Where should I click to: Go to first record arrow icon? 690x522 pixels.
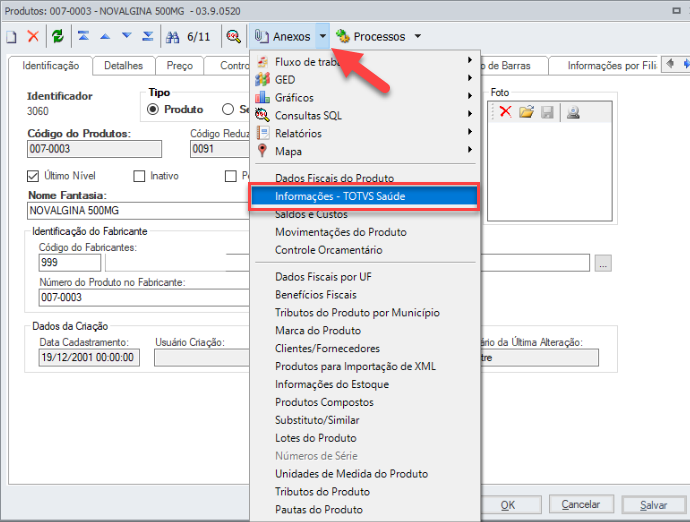[x=83, y=36]
